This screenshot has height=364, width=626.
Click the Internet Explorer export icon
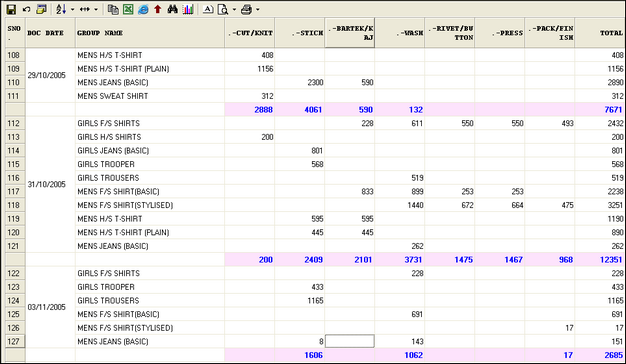pyautogui.click(x=143, y=9)
